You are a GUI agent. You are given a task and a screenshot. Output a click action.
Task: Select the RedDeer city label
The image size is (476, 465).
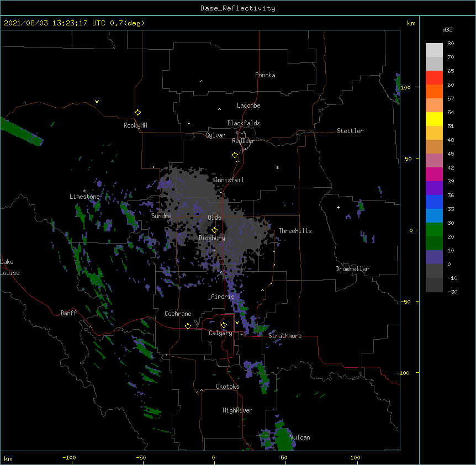[x=243, y=141]
